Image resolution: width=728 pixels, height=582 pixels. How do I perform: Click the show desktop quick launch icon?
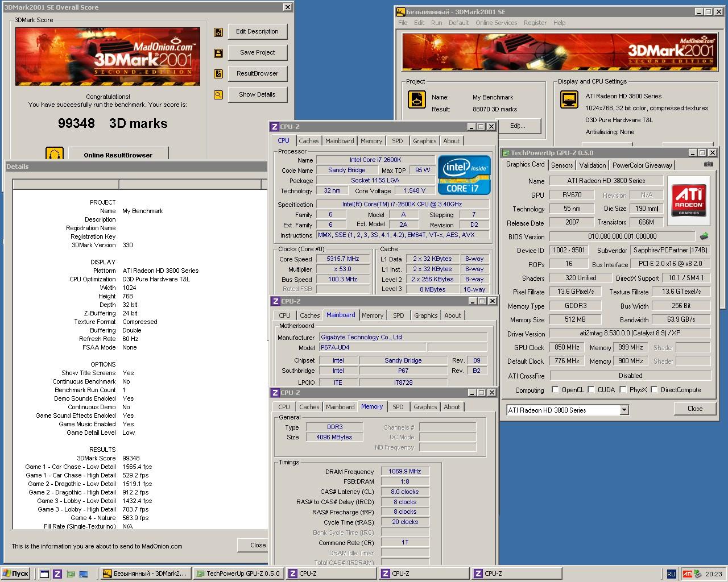click(44, 574)
